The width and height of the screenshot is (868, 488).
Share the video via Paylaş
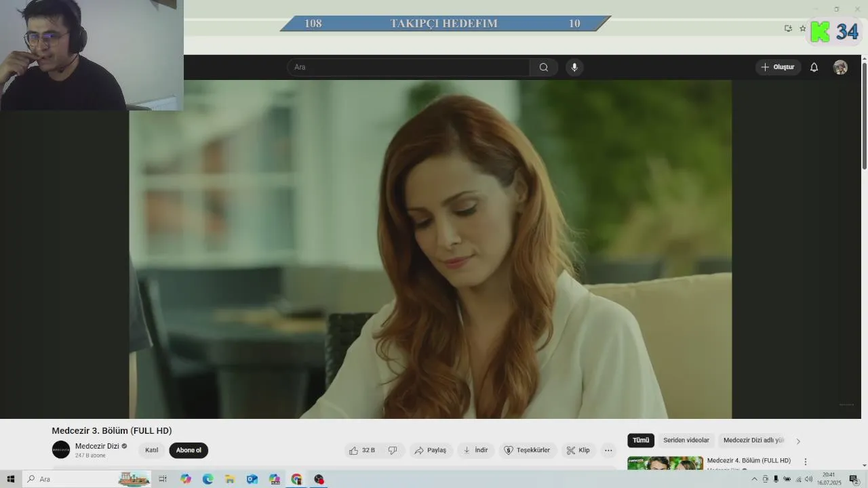(x=431, y=450)
